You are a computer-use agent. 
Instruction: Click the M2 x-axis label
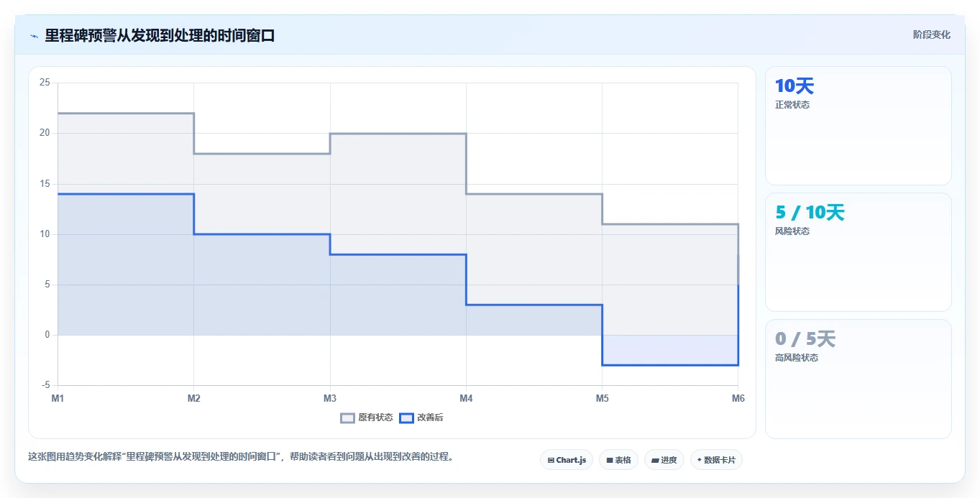pyautogui.click(x=193, y=398)
